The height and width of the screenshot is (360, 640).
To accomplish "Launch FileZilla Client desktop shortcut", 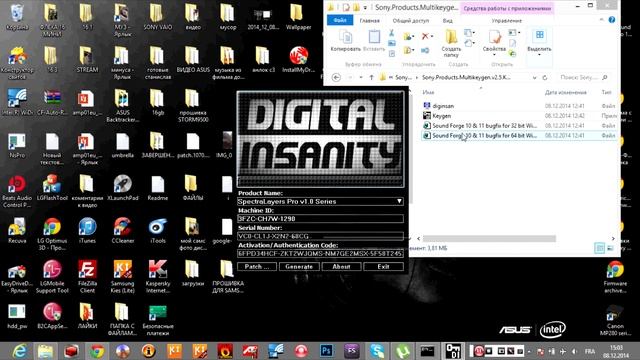I will [x=87, y=276].
